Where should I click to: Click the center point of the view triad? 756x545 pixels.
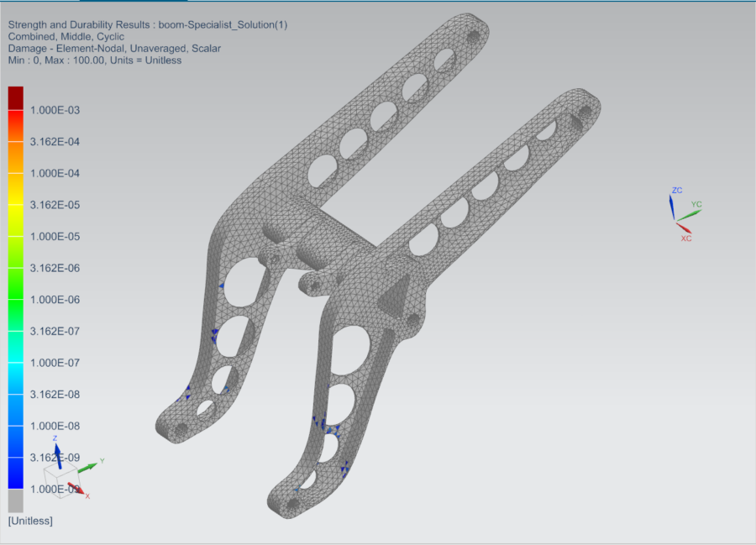(676, 220)
